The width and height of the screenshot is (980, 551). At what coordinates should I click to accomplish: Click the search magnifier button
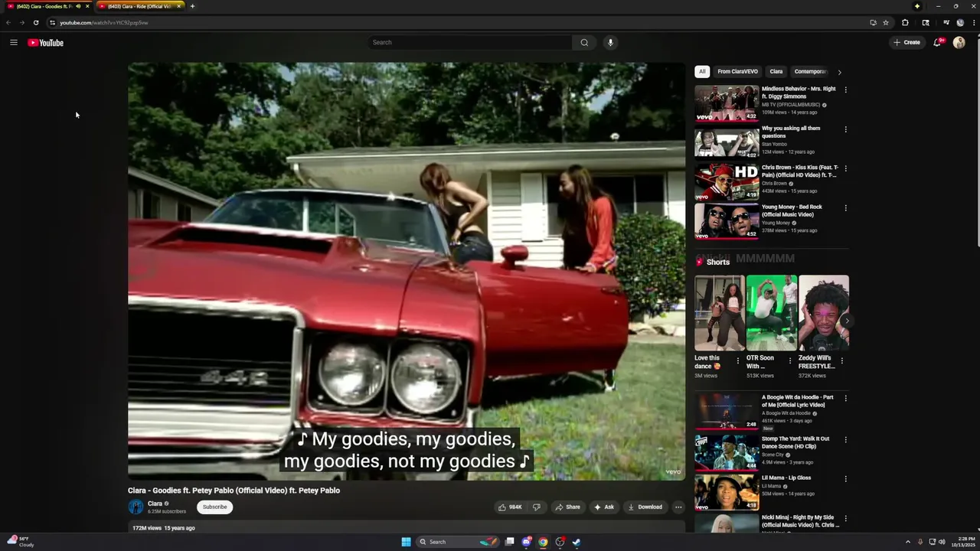[584, 43]
